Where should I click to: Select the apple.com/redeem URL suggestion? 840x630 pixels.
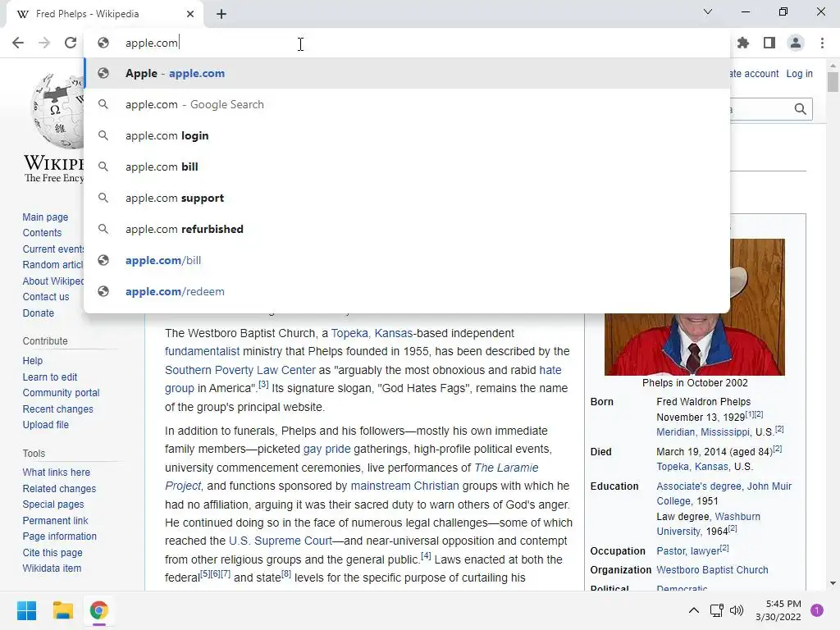(x=407, y=291)
